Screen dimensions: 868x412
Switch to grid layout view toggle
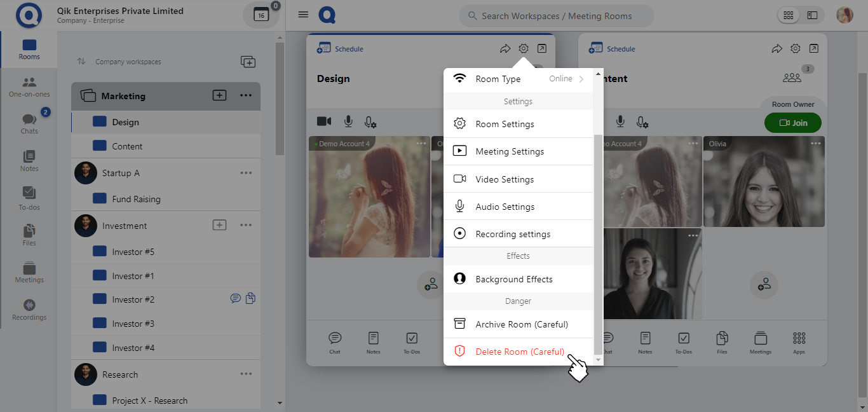point(789,15)
